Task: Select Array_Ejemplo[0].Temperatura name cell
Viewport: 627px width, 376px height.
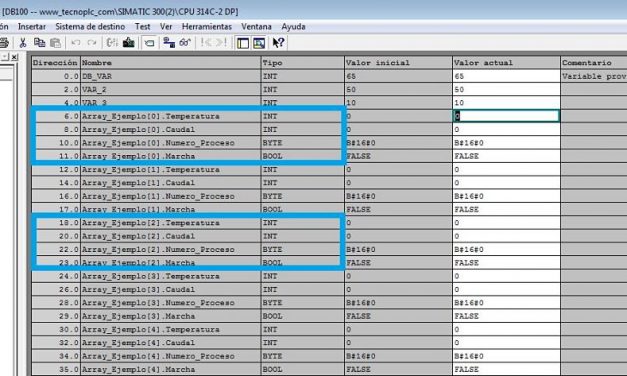Action: [x=170, y=116]
